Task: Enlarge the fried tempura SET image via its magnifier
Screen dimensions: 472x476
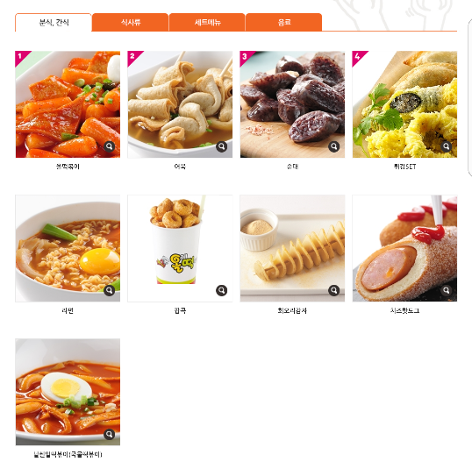Action: point(447,146)
